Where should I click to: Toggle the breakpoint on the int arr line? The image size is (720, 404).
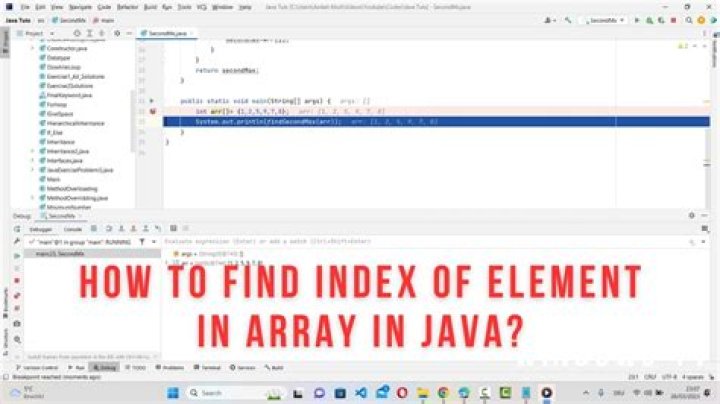click(x=152, y=111)
